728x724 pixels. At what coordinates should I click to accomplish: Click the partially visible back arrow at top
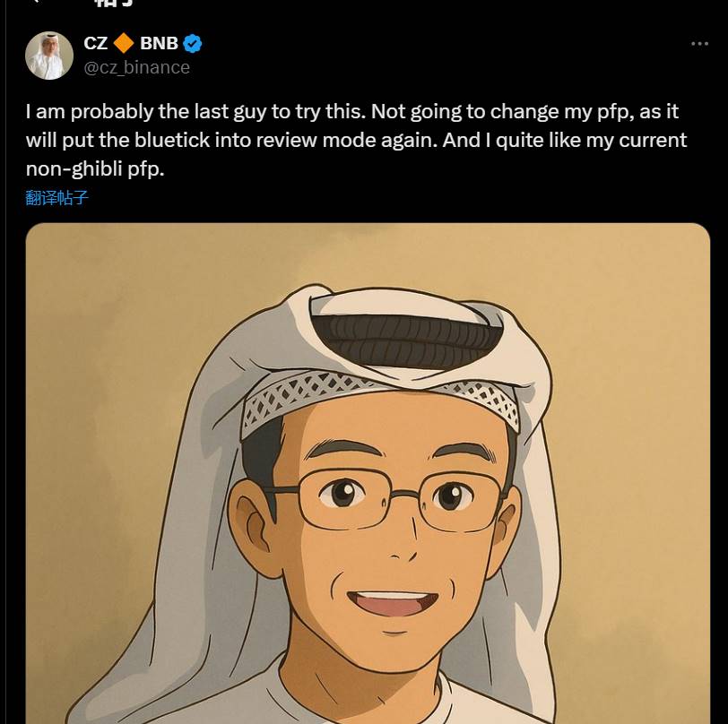pyautogui.click(x=34, y=4)
